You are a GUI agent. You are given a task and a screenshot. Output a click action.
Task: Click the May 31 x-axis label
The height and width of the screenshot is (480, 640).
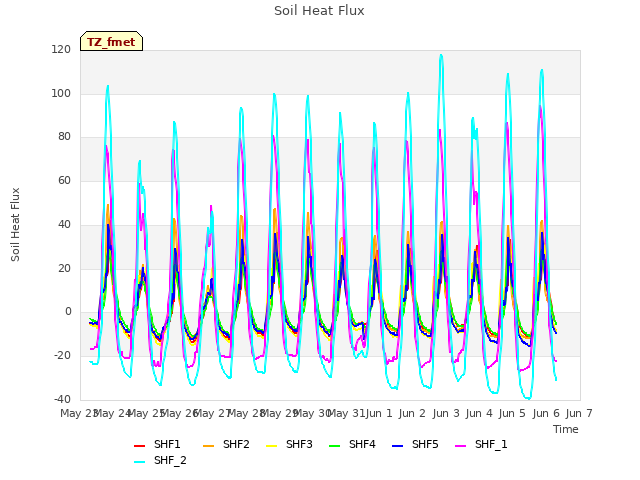(346, 413)
